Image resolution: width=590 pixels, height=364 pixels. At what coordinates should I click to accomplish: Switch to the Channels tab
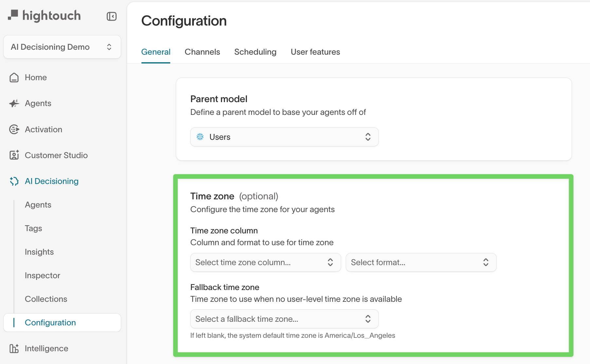pyautogui.click(x=202, y=52)
